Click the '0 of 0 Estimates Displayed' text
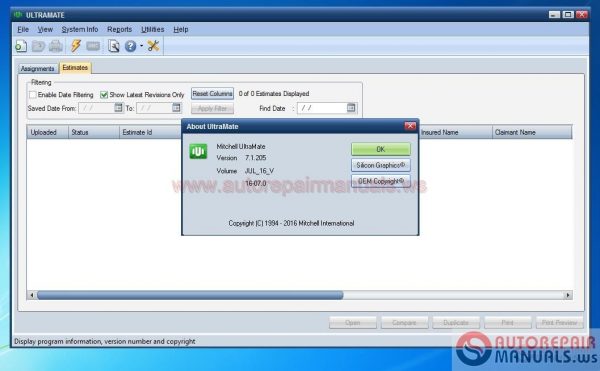This screenshot has width=600, height=371. (x=274, y=94)
